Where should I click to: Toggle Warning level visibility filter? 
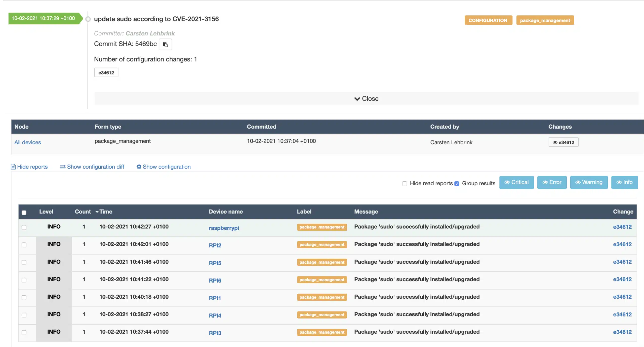(x=589, y=182)
